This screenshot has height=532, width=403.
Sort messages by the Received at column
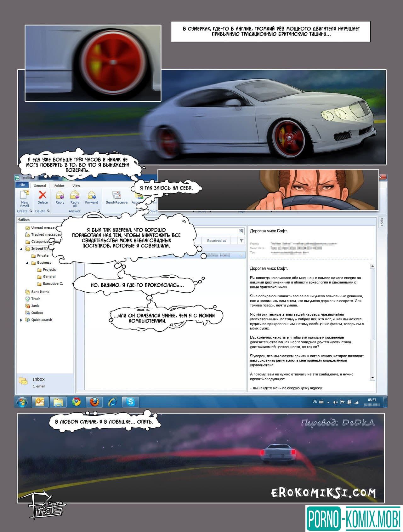[216, 241]
